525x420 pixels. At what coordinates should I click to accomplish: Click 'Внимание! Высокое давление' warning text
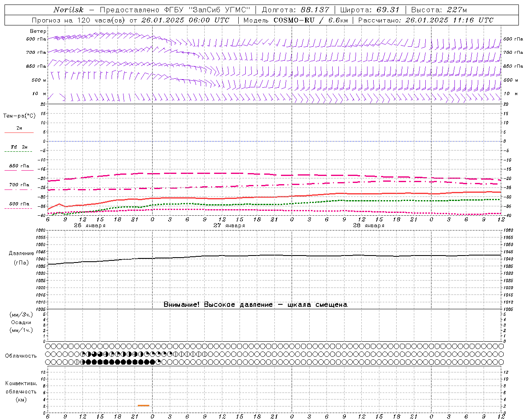coord(218,305)
